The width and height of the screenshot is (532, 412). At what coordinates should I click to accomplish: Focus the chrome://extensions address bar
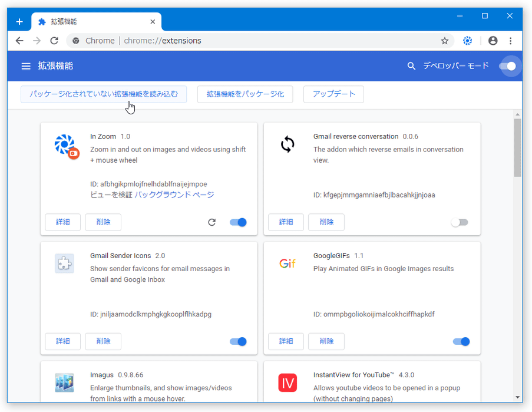pos(260,41)
